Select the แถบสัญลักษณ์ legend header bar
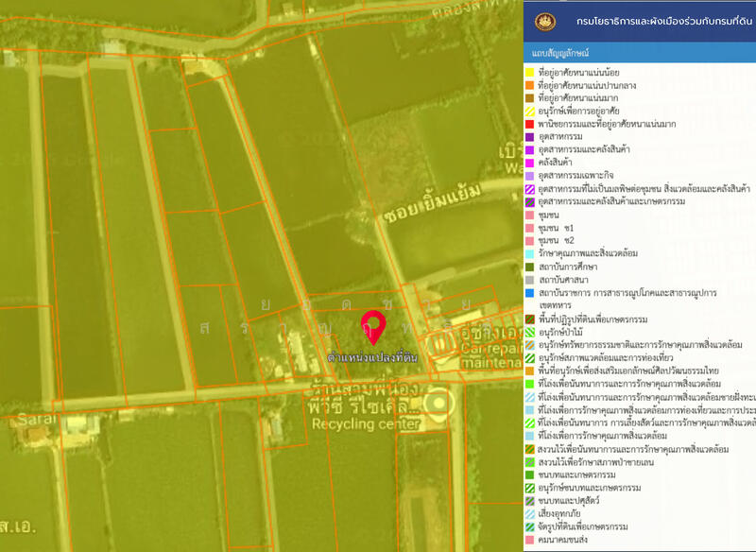This screenshot has height=552, width=756. tap(639, 51)
